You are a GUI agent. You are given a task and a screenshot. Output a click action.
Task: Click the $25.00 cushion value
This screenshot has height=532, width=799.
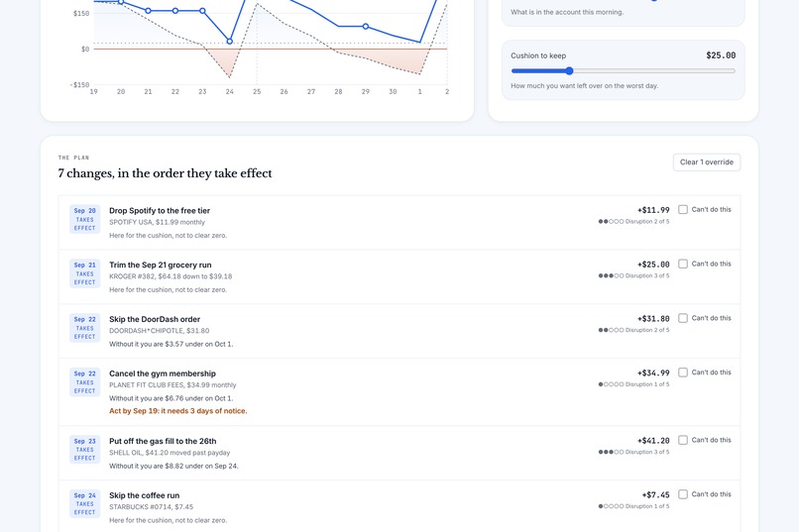(x=721, y=55)
